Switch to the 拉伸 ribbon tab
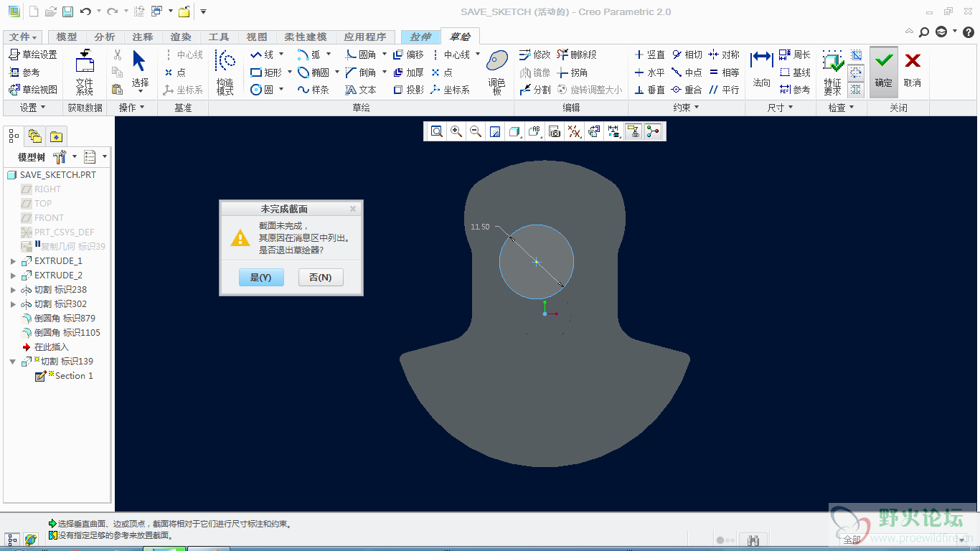The image size is (980, 551). 421,37
